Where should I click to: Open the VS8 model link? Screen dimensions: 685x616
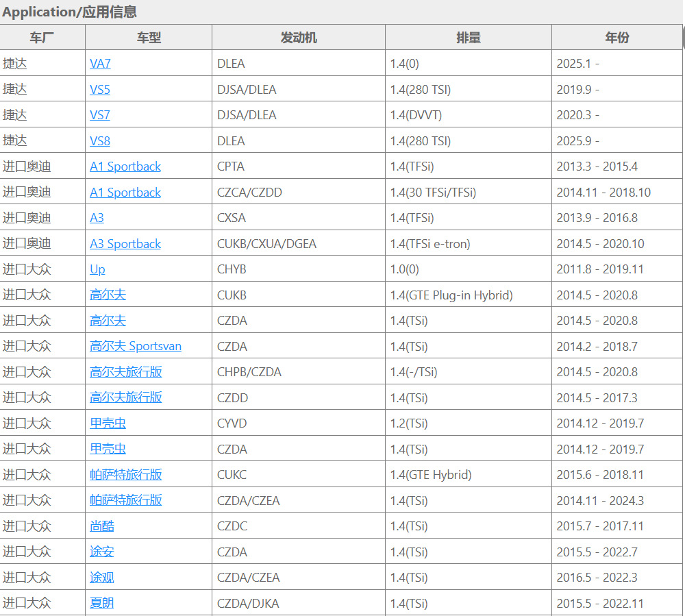click(99, 141)
